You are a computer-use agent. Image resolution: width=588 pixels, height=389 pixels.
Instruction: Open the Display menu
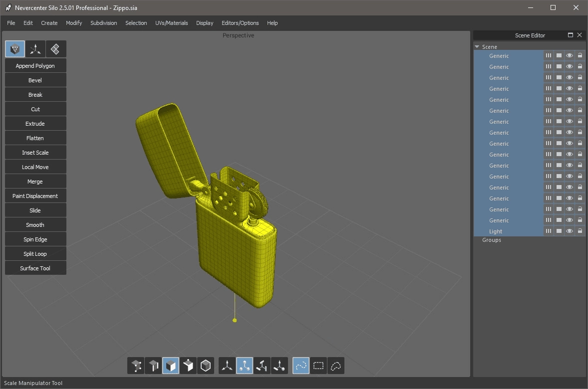(205, 23)
